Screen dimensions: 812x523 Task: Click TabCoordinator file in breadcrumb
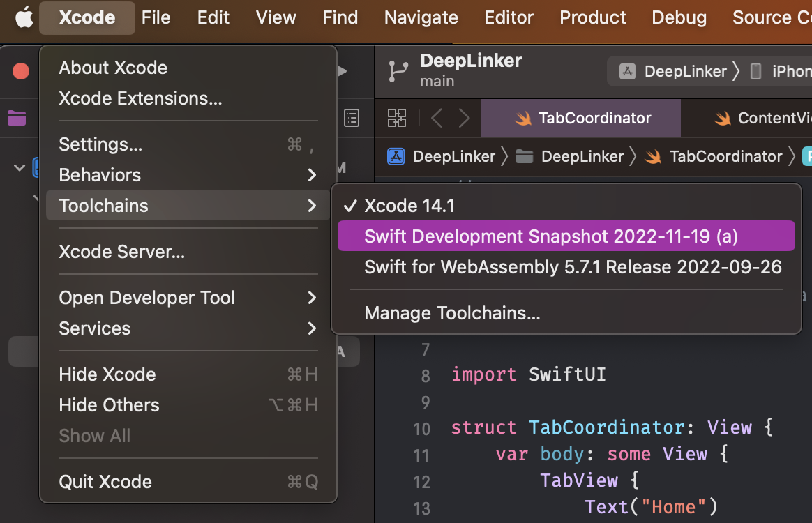pos(713,156)
